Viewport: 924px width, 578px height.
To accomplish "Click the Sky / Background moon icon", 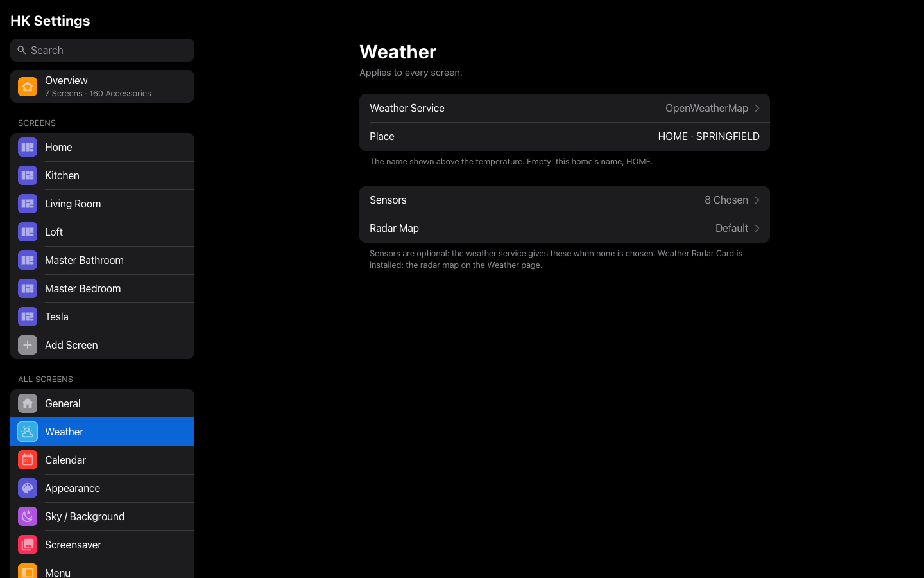I will coord(28,516).
